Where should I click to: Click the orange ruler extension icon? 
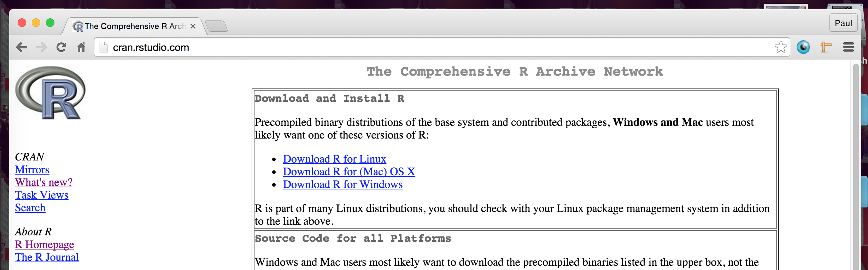[x=826, y=47]
